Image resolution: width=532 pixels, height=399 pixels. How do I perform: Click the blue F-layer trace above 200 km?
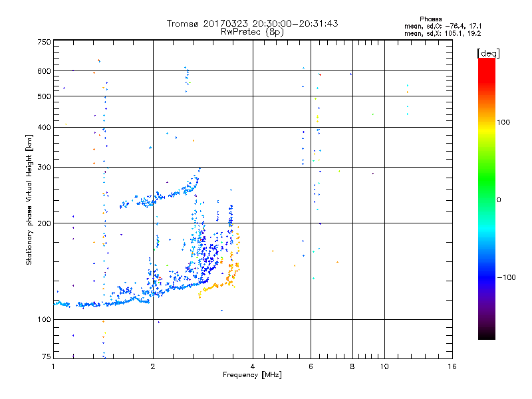(160, 197)
